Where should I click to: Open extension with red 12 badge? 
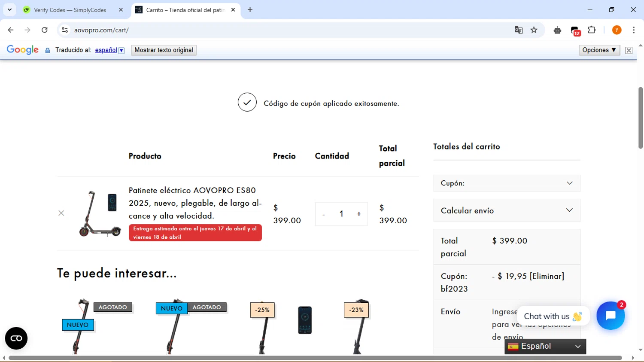tap(575, 30)
